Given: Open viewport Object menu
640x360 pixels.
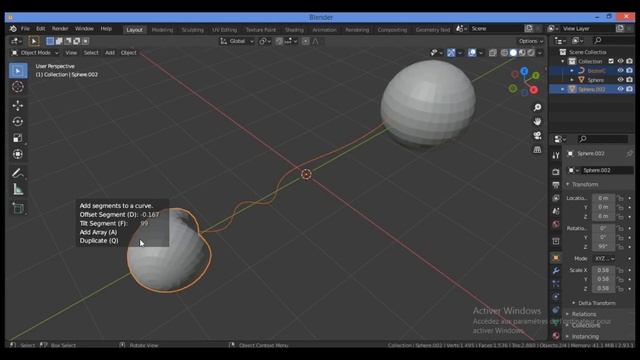Looking at the screenshot, I should click(x=129, y=53).
